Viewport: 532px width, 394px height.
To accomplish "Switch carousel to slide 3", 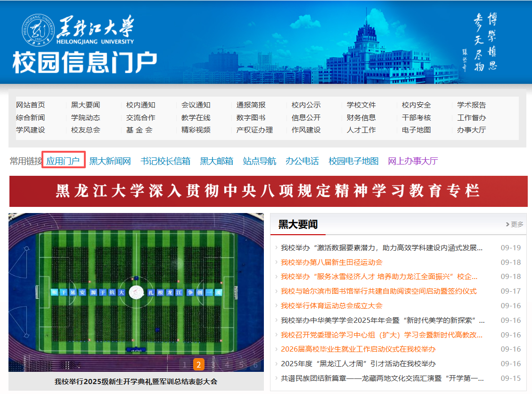I will [x=213, y=364].
